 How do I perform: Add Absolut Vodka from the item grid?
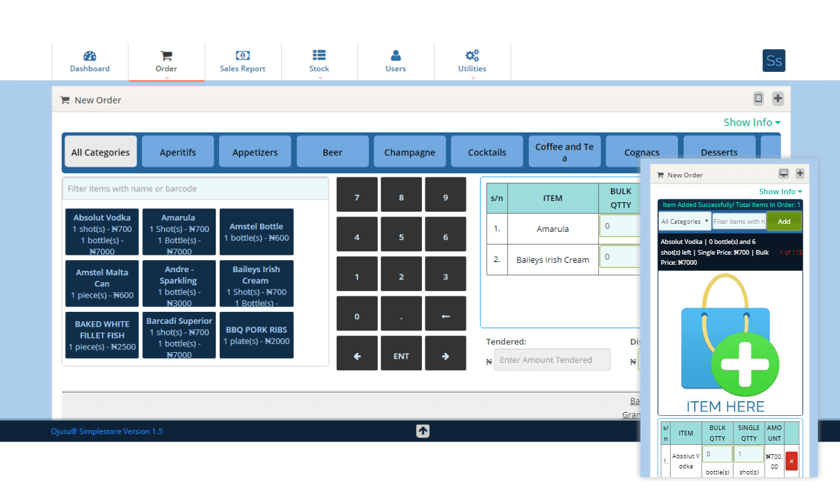102,232
